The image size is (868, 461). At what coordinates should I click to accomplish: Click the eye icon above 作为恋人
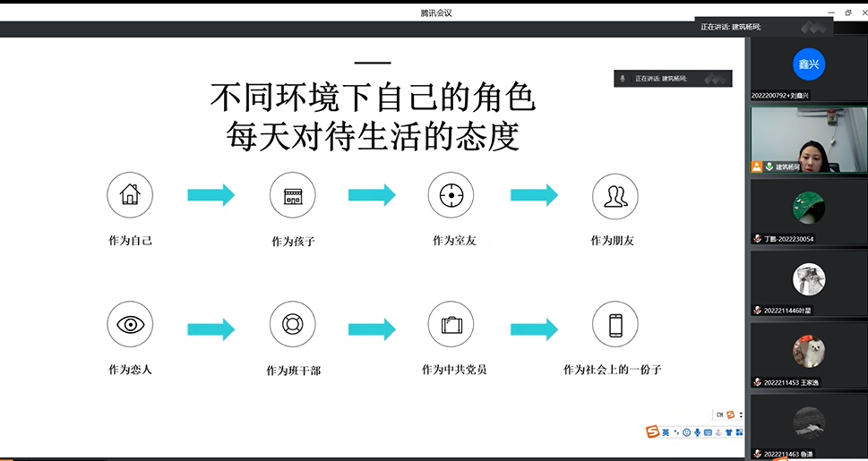(x=130, y=324)
